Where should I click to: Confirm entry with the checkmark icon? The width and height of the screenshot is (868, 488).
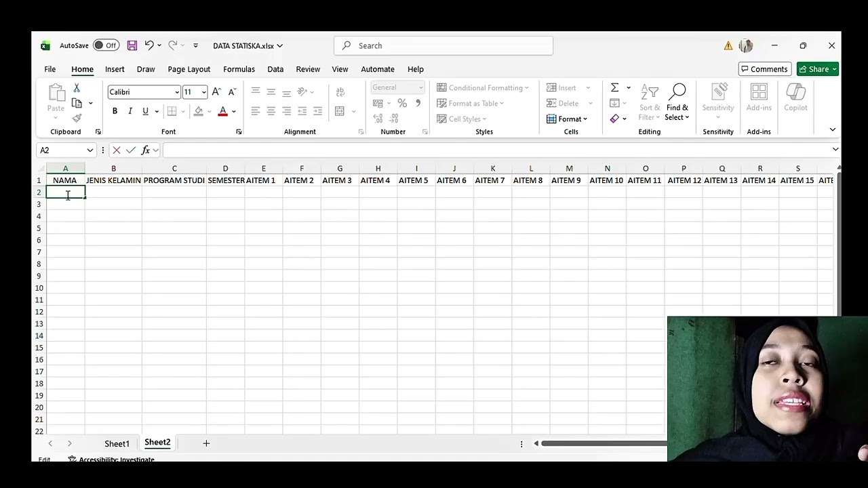point(131,150)
